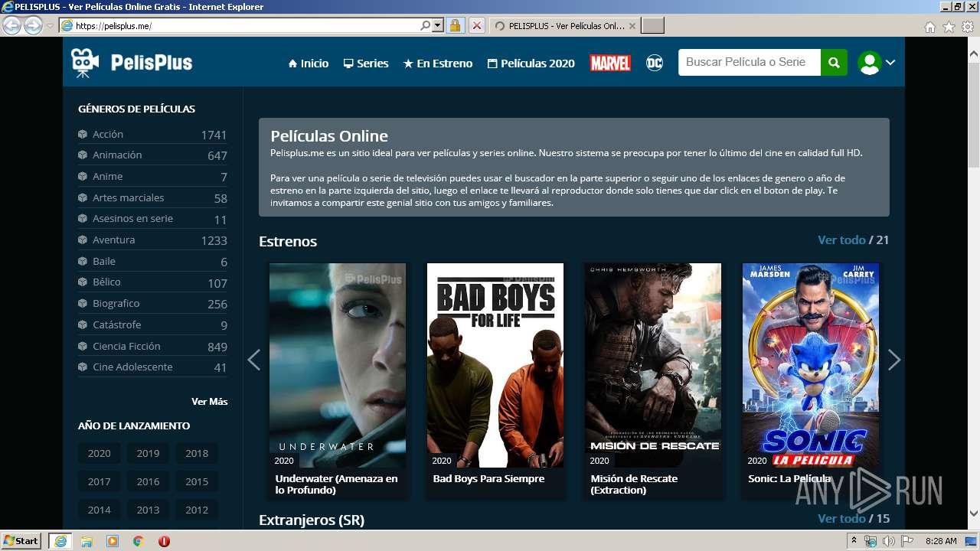Launch Chrome from the taskbar

139,541
